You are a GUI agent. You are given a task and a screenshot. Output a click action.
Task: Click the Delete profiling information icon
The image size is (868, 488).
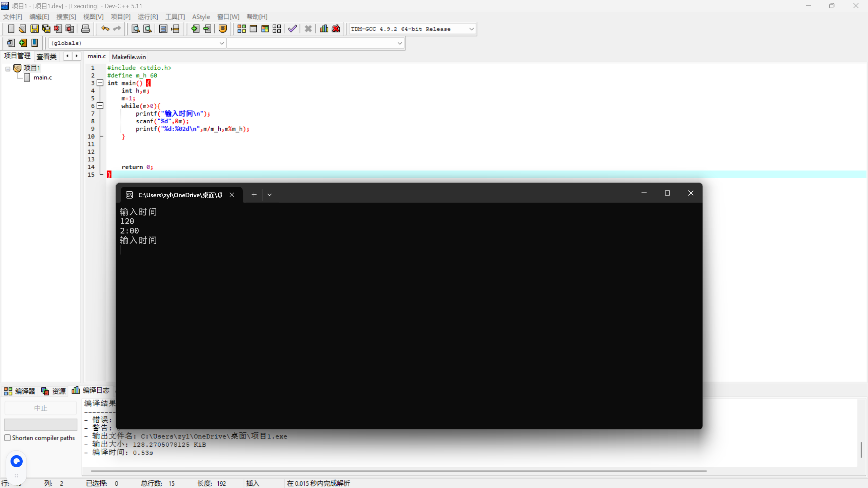(336, 29)
